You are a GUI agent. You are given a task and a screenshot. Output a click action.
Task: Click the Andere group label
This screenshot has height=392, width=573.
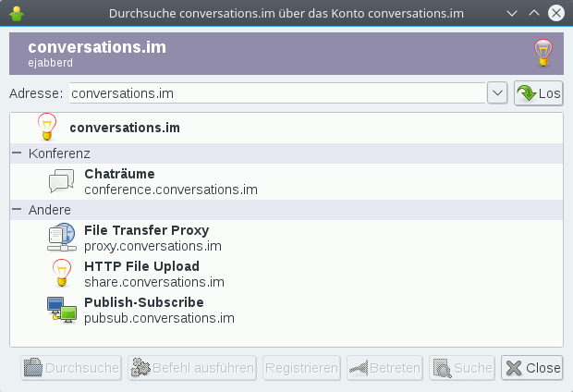pos(50,210)
